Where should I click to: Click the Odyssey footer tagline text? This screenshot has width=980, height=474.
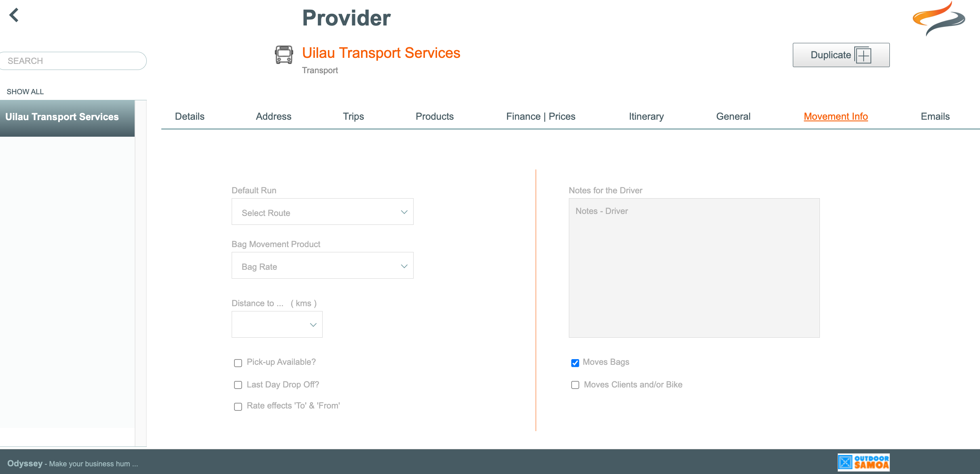pyautogui.click(x=73, y=463)
